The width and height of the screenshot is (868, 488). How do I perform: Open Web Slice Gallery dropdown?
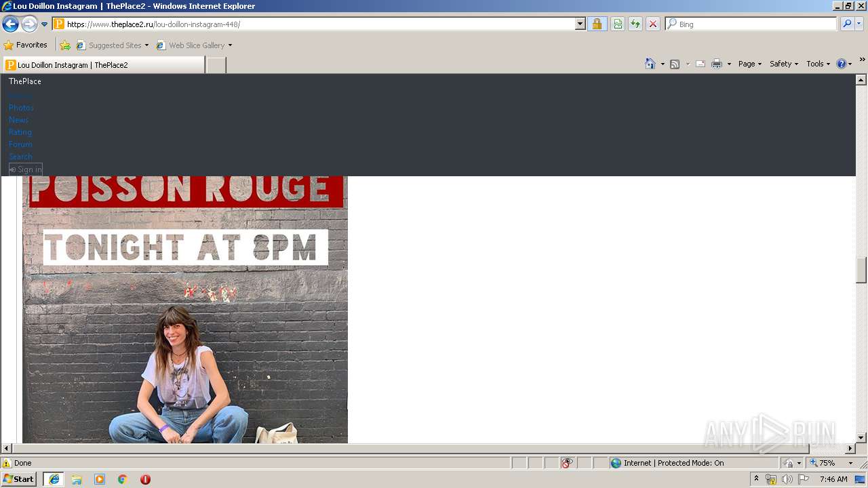pyautogui.click(x=194, y=45)
